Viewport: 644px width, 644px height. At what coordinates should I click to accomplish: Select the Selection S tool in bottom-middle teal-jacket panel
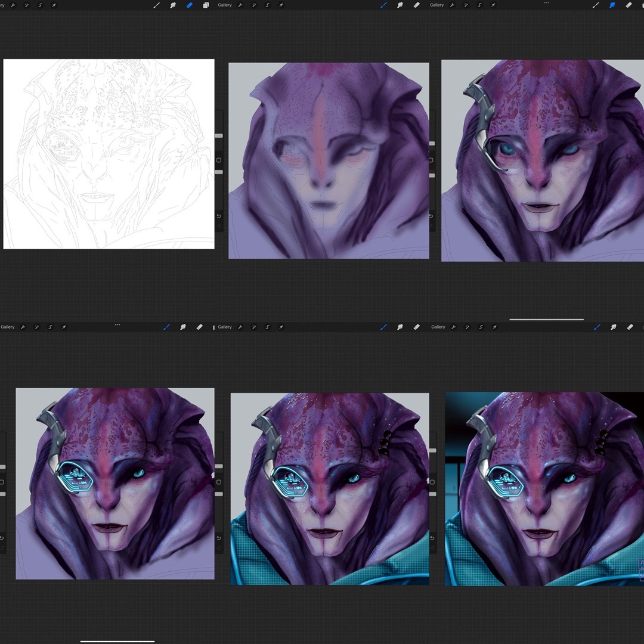click(x=267, y=327)
